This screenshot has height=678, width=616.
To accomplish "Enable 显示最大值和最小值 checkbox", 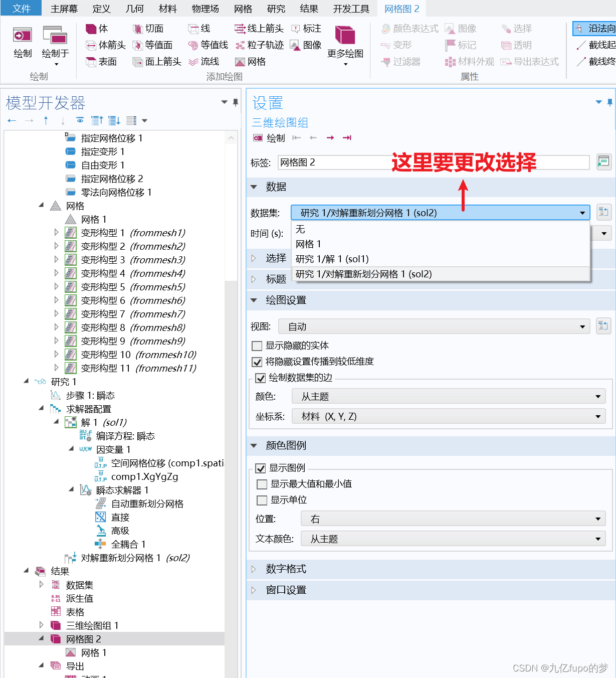I will tap(262, 484).
